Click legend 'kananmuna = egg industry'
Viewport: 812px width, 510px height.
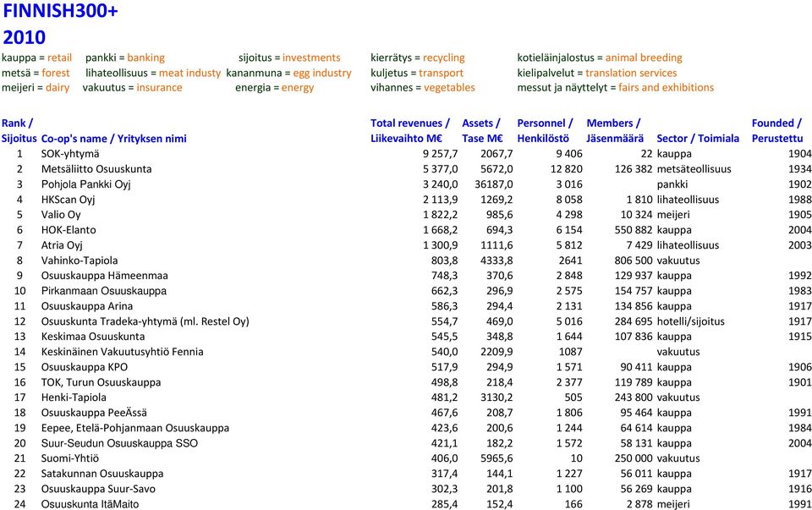tap(289, 73)
